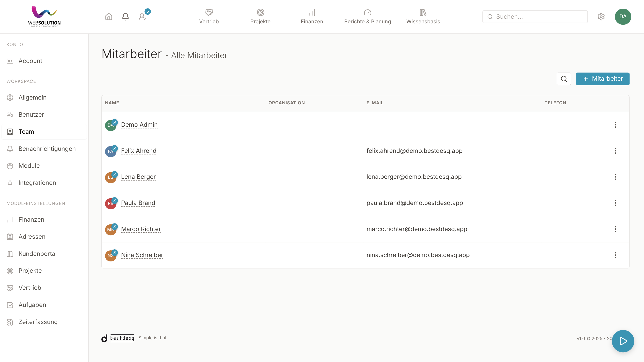This screenshot has width=644, height=362.
Task: Open Projekte in the top navigation
Action: pyautogui.click(x=260, y=17)
